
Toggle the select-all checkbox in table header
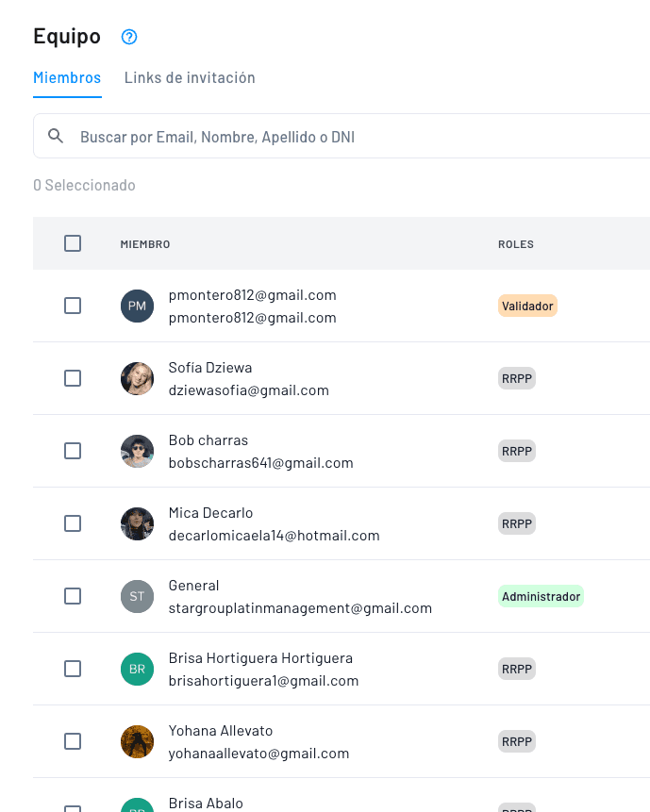coord(73,242)
